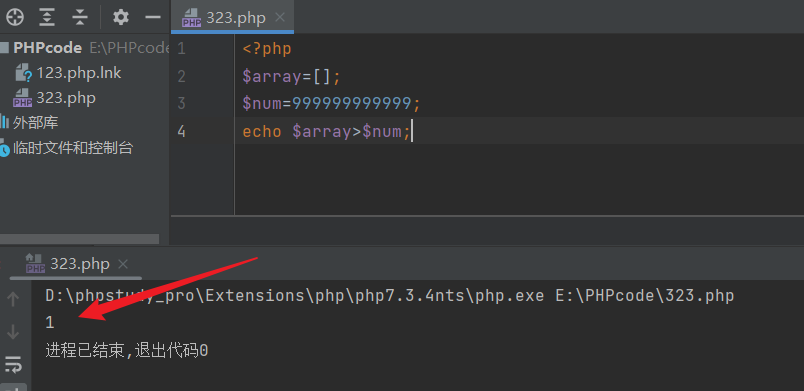This screenshot has width=804, height=391.
Task: Close the 323.php editor tab
Action: click(279, 18)
